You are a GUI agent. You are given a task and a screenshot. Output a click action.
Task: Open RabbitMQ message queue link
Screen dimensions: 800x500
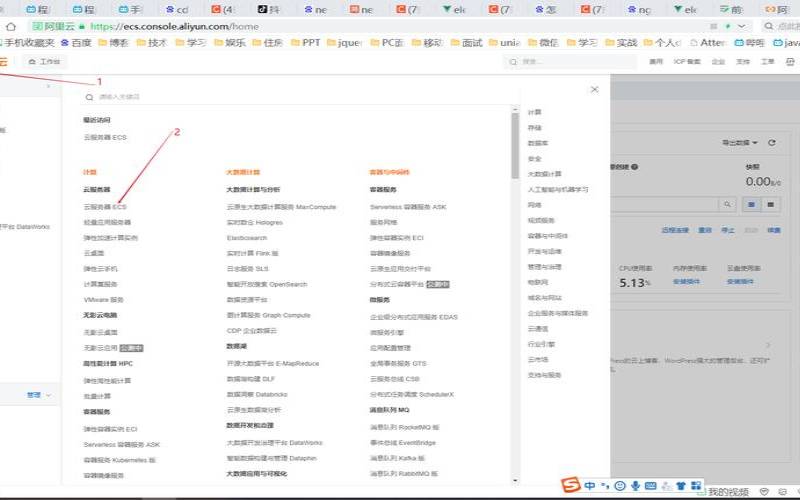coord(404,473)
